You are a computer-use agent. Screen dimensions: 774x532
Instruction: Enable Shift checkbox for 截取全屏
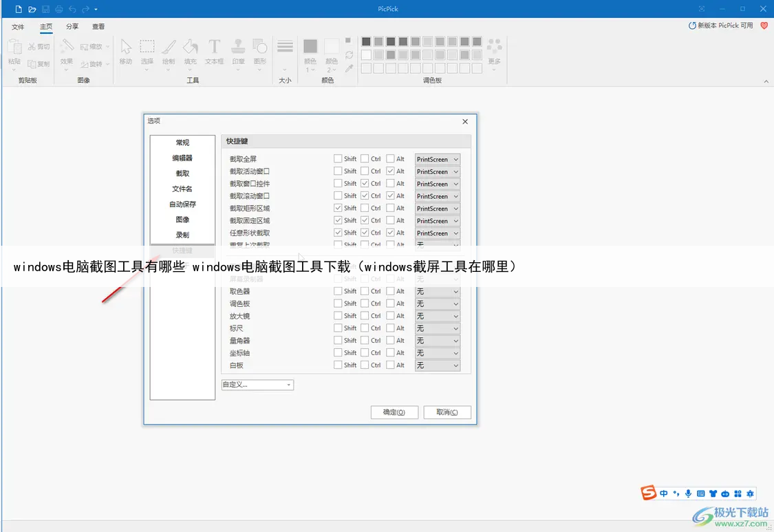(x=338, y=159)
